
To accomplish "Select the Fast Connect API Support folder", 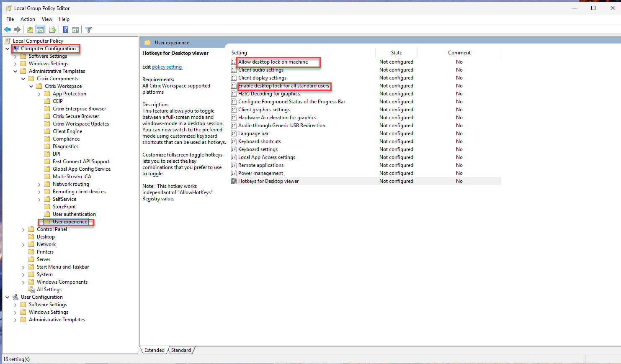I will coord(81,161).
